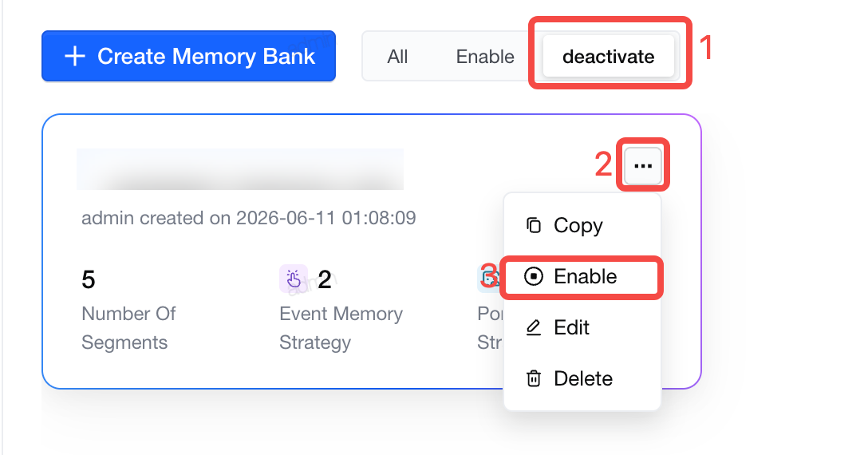Click the plus icon in Create Memory Bank

[75, 57]
